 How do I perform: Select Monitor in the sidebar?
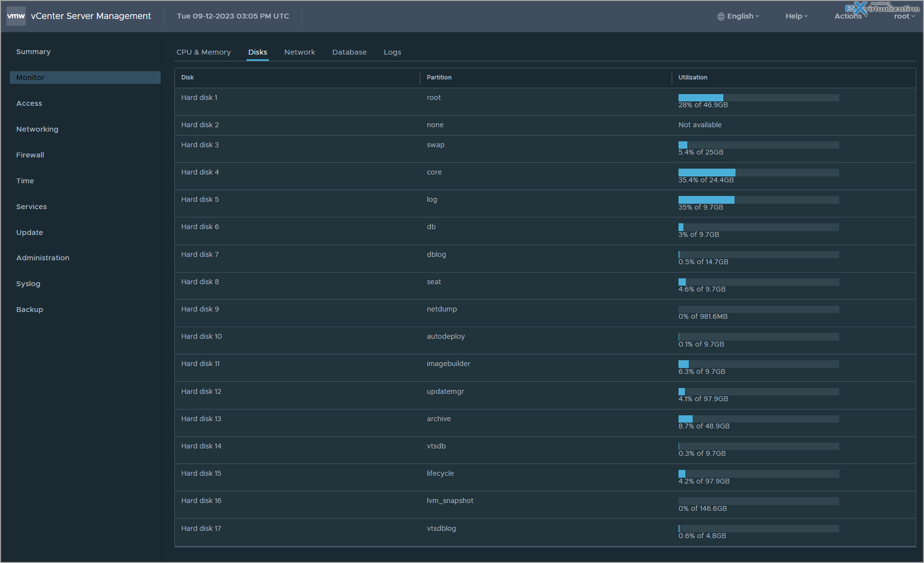point(85,78)
